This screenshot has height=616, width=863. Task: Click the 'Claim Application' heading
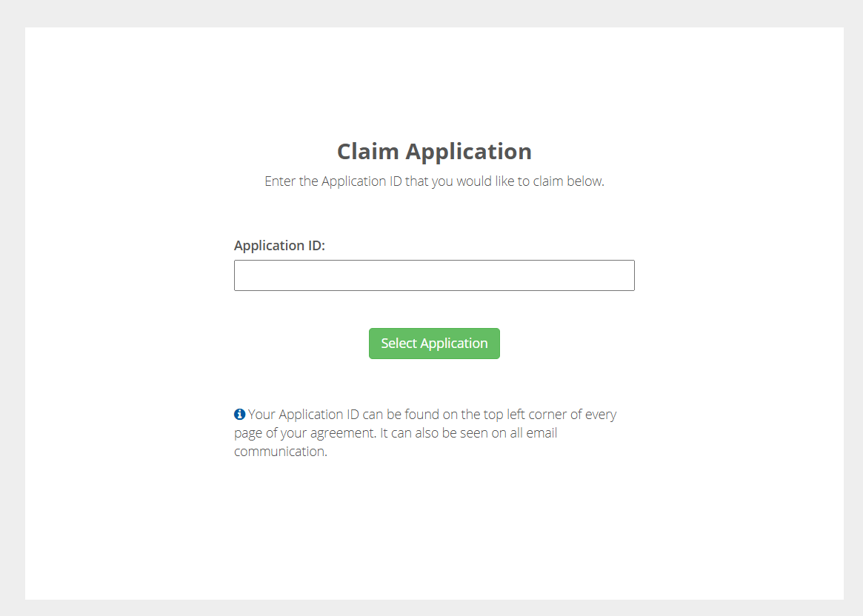pyautogui.click(x=434, y=151)
